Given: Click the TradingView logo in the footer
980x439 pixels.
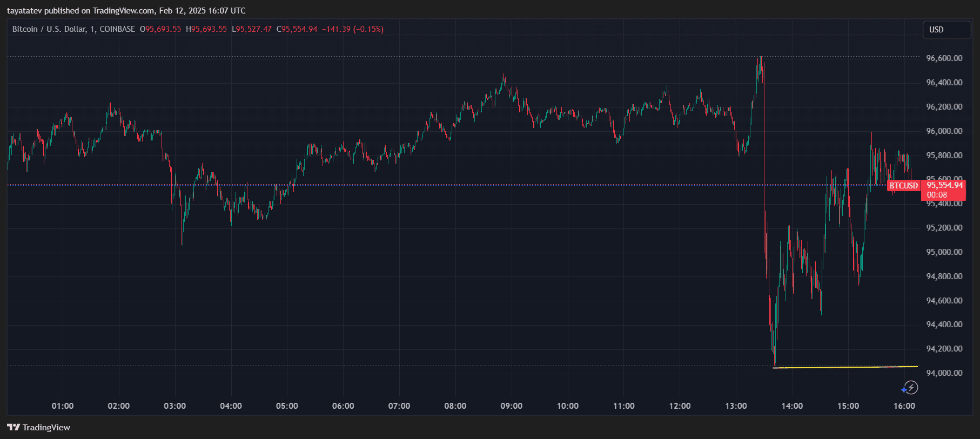Looking at the screenshot, I should (39, 427).
